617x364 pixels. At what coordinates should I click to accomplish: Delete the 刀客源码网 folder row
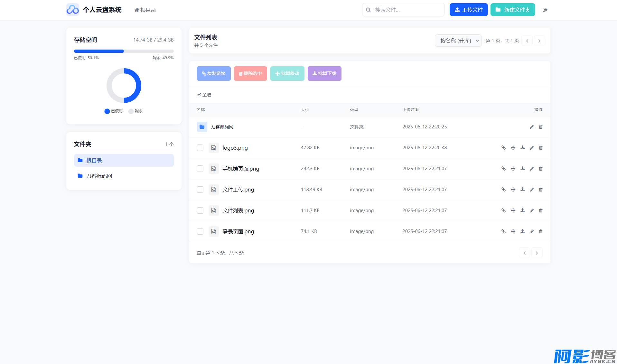point(541,127)
